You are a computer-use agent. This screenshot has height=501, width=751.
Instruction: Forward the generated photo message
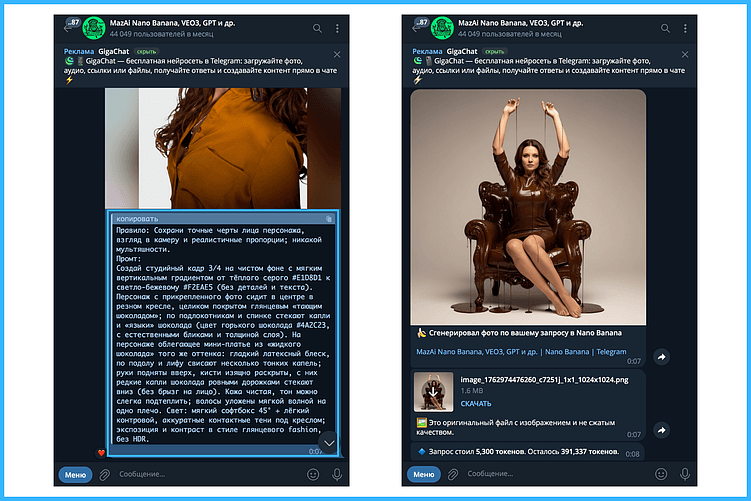(661, 357)
